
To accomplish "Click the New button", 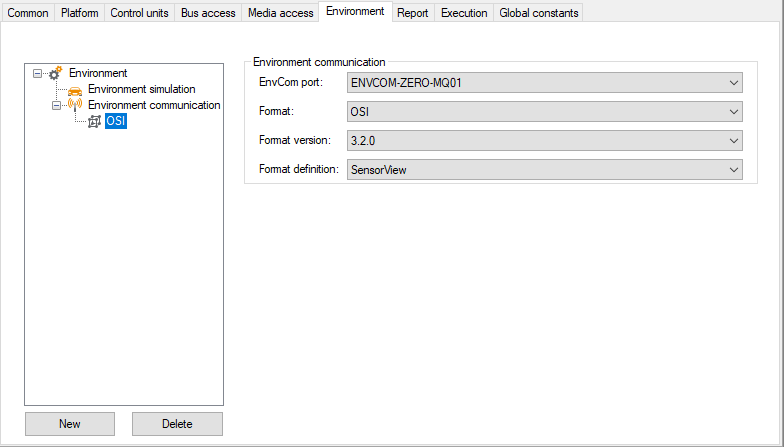I will click(x=70, y=424).
